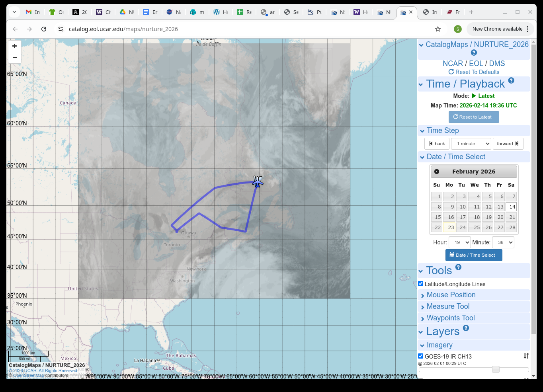Go to previous month in calendar
543x392 pixels.
click(437, 172)
